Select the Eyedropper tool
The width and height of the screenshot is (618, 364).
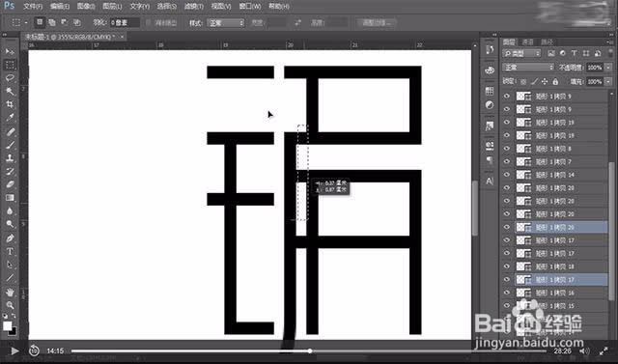point(10,118)
